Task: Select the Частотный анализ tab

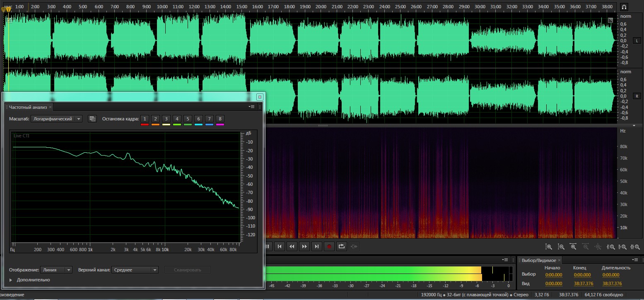Action: (x=29, y=107)
